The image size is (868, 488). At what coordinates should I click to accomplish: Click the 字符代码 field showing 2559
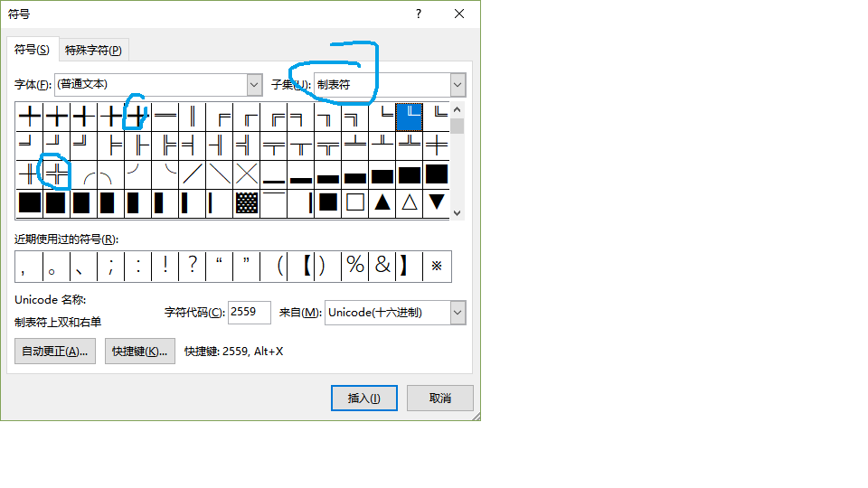click(250, 313)
